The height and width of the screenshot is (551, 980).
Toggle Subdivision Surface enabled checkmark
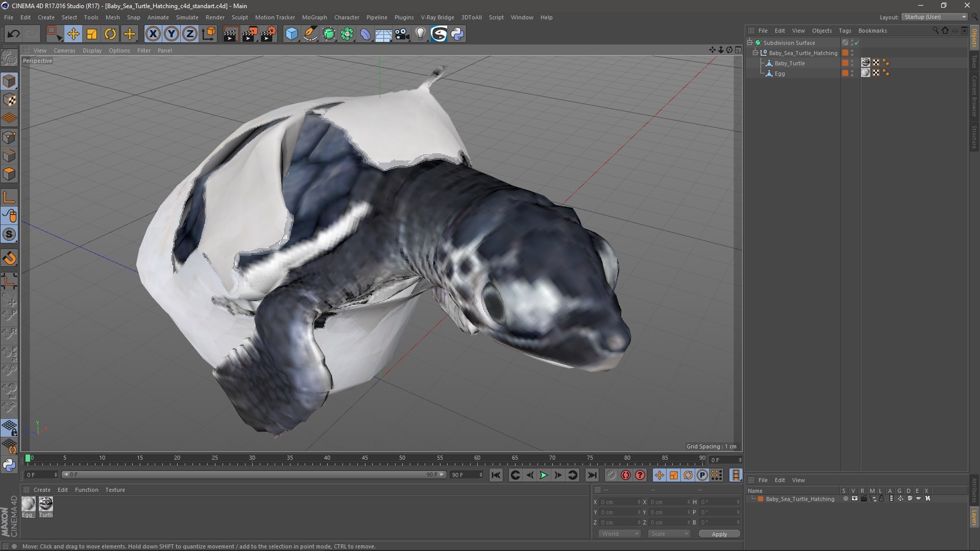point(857,43)
